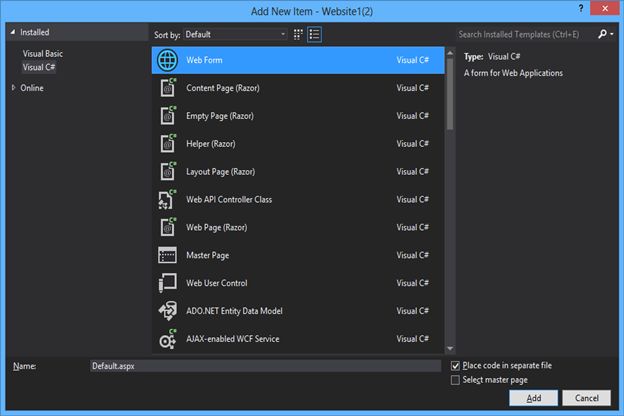This screenshot has width=624, height=416.
Task: Click the Add button
Action: pos(533,398)
